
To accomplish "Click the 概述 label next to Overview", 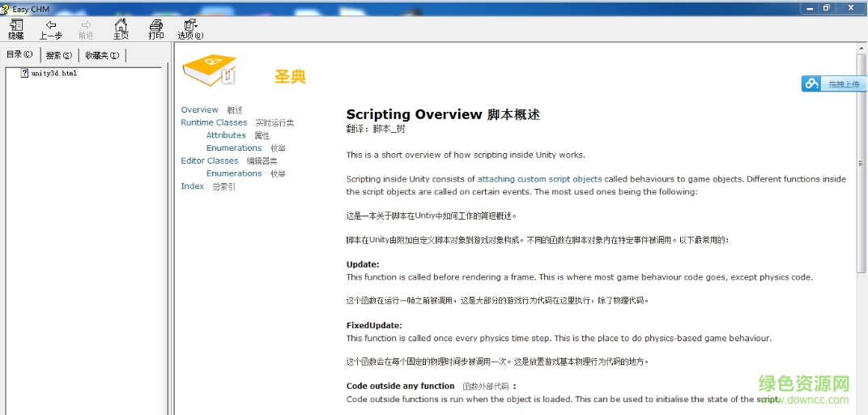I will coord(235,110).
